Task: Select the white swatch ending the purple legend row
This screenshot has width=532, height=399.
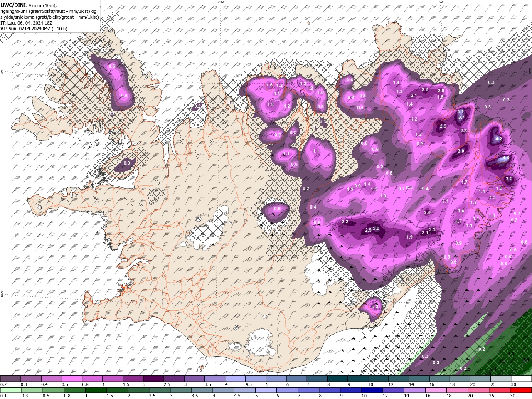Action: (x=521, y=379)
